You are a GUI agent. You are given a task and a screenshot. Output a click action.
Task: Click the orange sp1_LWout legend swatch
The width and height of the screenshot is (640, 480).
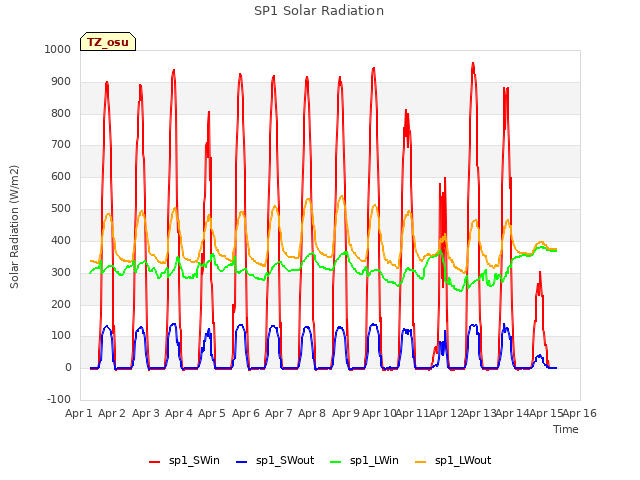click(x=420, y=462)
